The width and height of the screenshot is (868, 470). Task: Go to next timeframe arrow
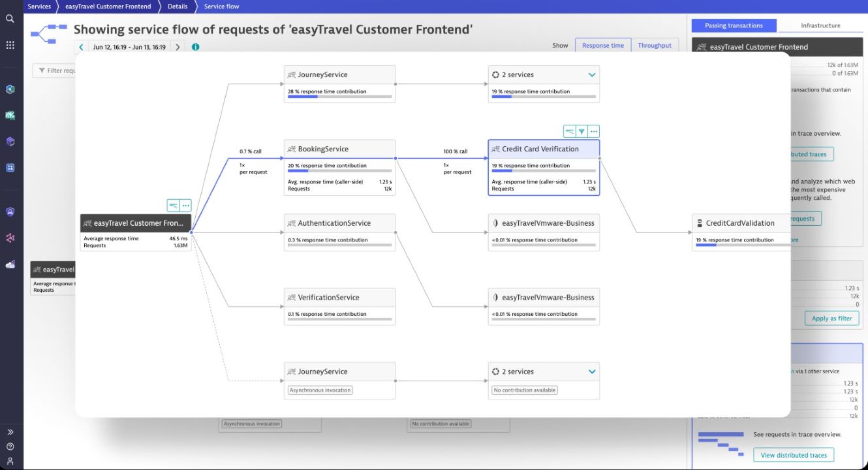point(178,47)
